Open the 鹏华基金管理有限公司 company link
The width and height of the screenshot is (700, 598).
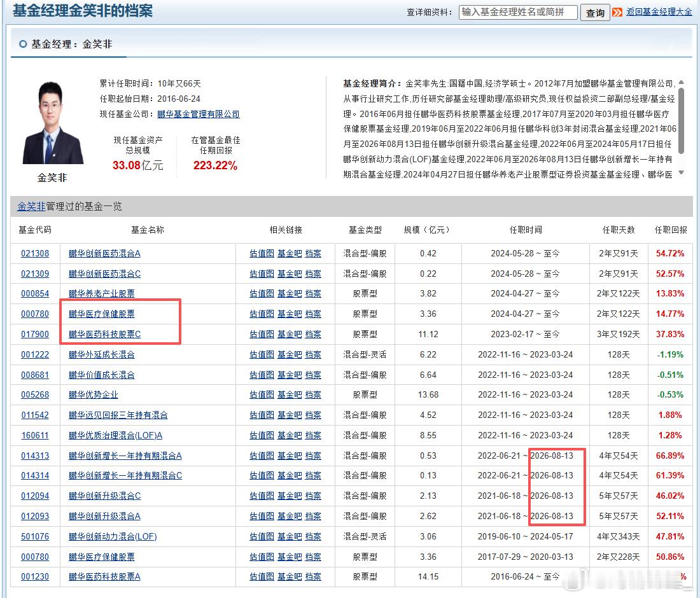click(198, 114)
